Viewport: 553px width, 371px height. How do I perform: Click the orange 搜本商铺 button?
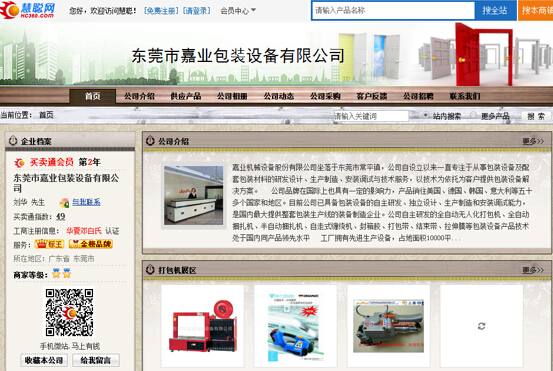click(x=535, y=11)
